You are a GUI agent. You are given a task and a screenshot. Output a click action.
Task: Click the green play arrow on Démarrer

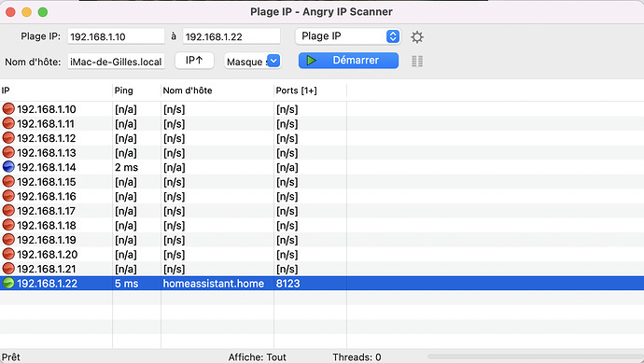(312, 61)
